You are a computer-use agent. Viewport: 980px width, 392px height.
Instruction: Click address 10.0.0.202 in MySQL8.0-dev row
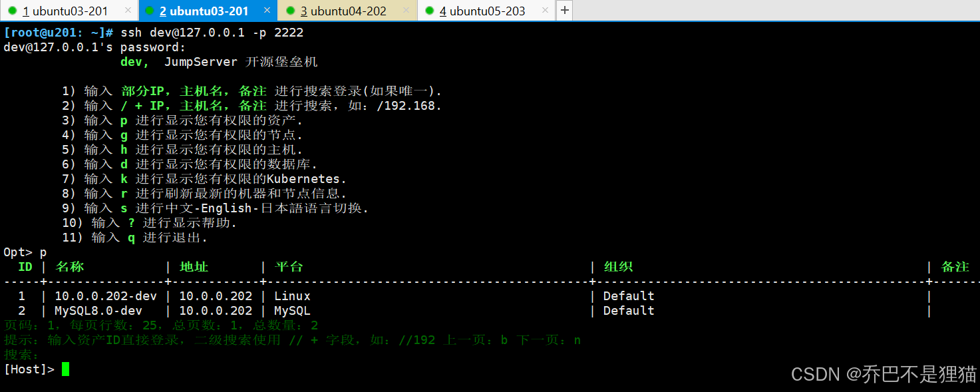216,311
